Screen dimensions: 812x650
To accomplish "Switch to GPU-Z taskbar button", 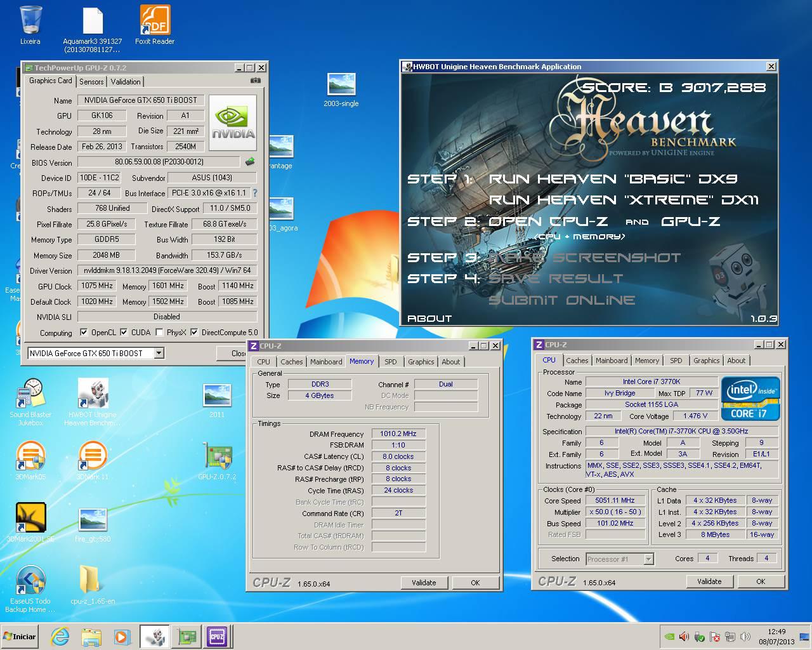I will (x=186, y=637).
